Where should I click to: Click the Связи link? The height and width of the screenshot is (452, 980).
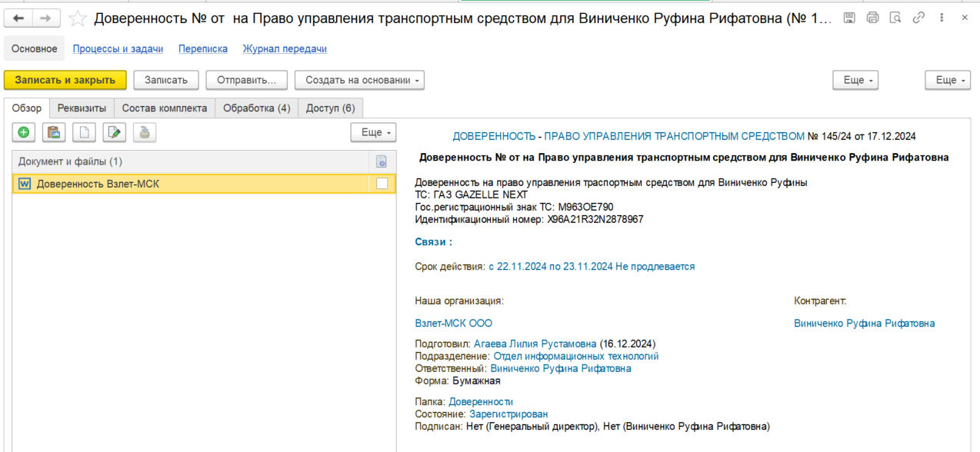(x=434, y=242)
